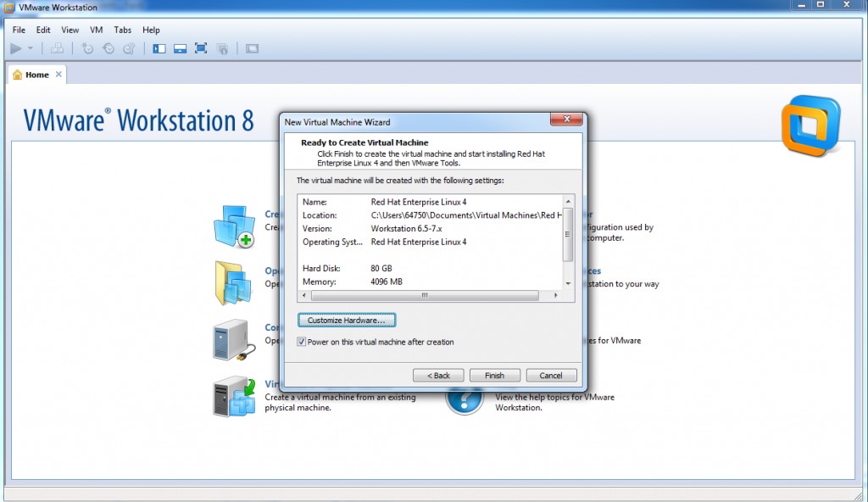Click the Back button in wizard
The width and height of the screenshot is (868, 502).
click(438, 375)
